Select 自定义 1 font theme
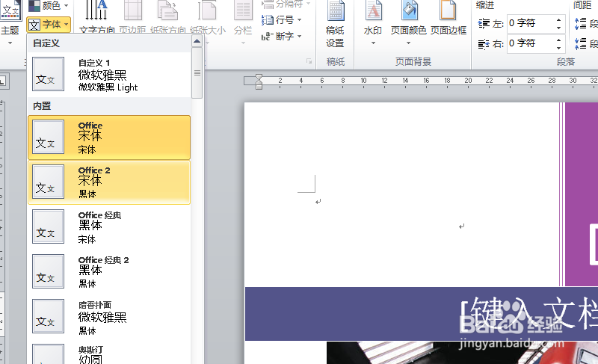The width and height of the screenshot is (598, 364). [109, 75]
